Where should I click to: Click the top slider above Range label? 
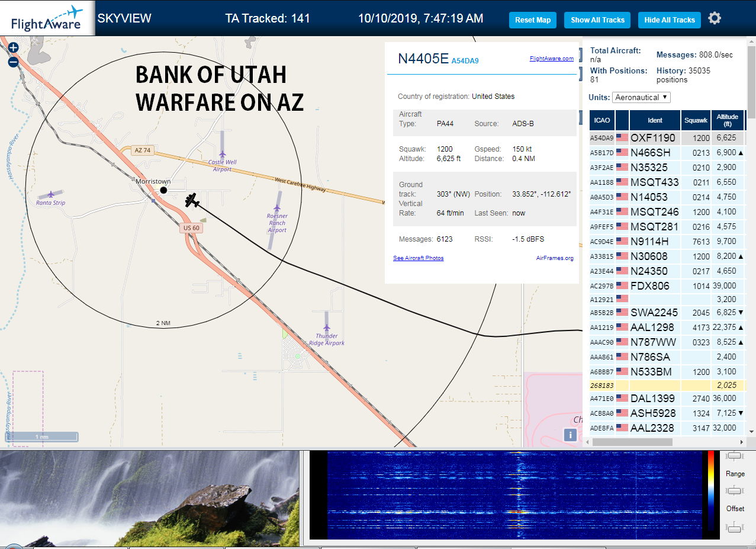735,456
